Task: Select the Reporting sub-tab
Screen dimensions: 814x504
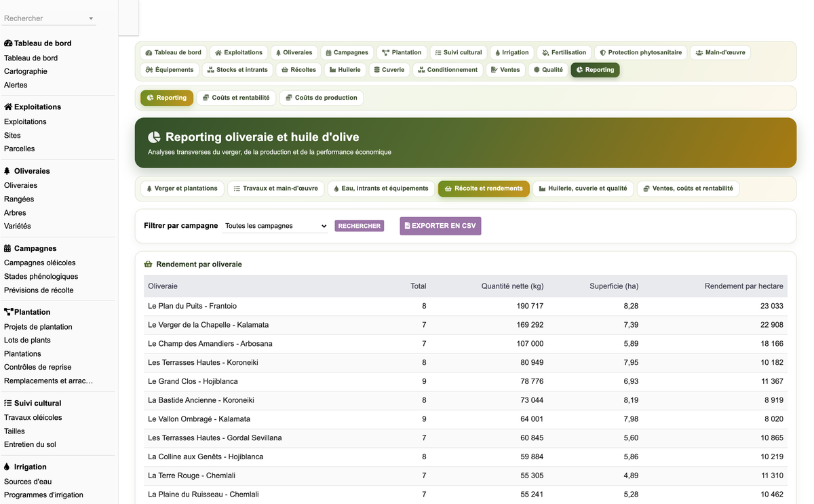Action: point(167,98)
